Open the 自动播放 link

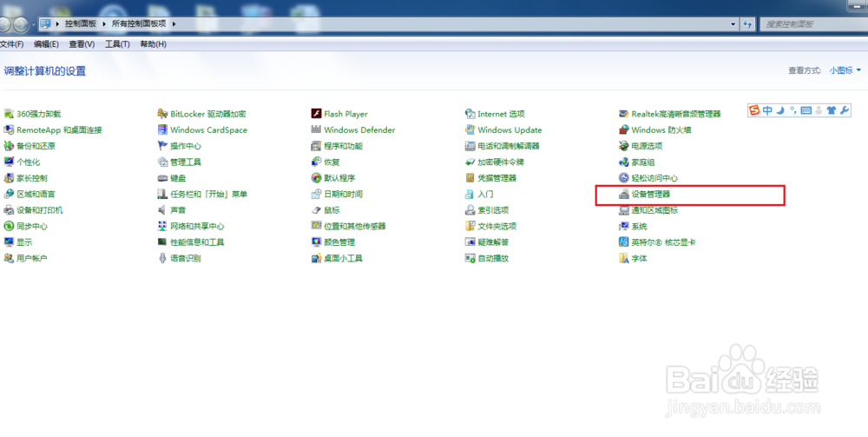493,259
